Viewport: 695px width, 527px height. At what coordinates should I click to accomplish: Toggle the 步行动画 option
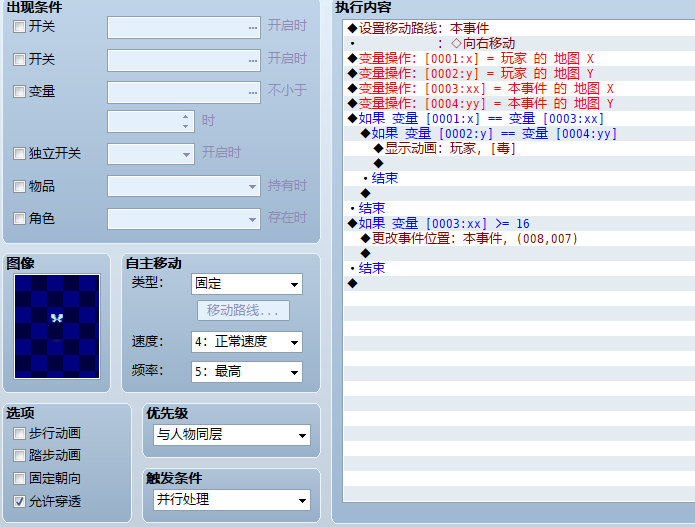point(19,433)
